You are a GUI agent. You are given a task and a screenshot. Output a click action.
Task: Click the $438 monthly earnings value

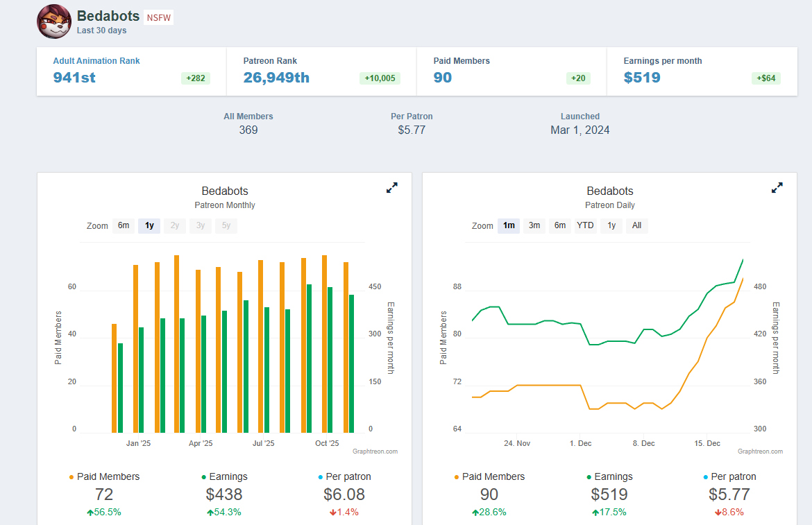pos(224,494)
